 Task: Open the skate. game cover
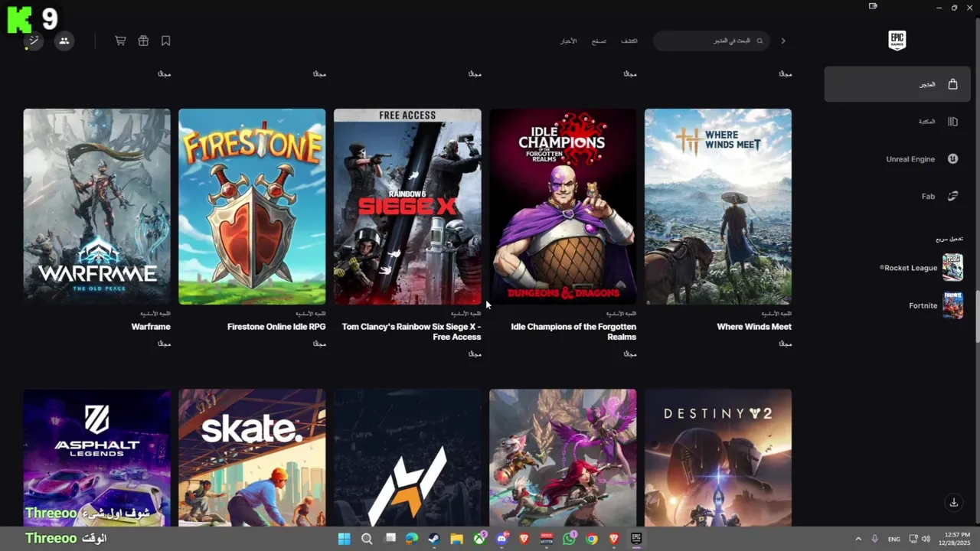click(x=252, y=458)
